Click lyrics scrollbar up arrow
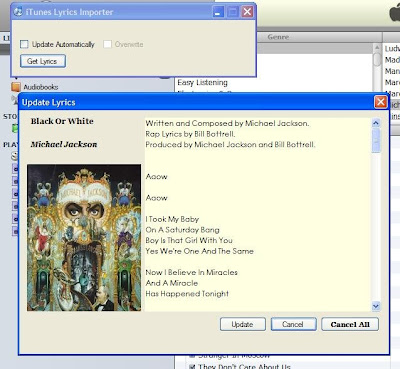400x369 pixels. pyautogui.click(x=376, y=123)
